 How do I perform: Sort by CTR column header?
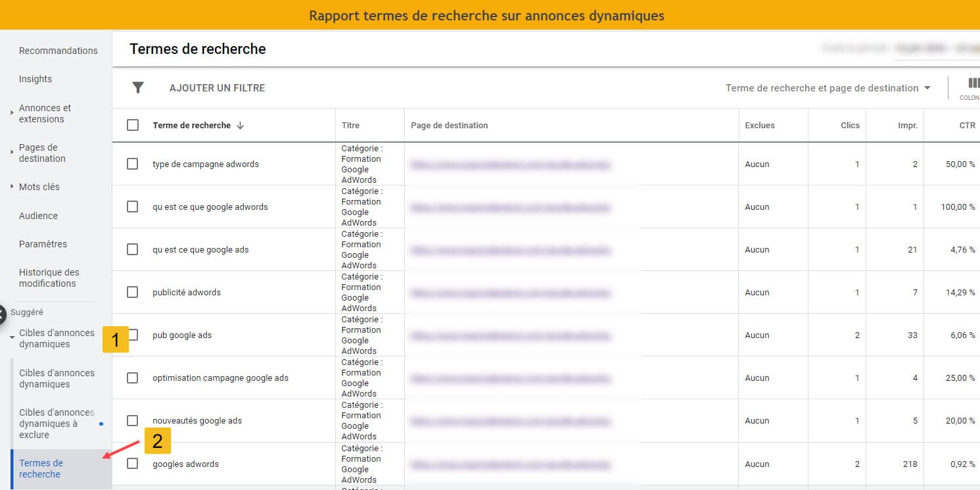point(967,126)
